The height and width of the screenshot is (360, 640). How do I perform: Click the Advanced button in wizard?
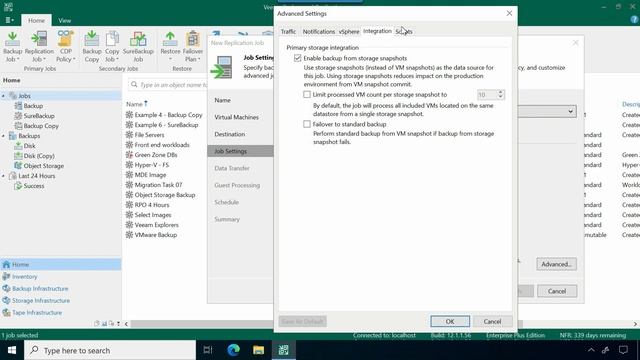(556, 264)
